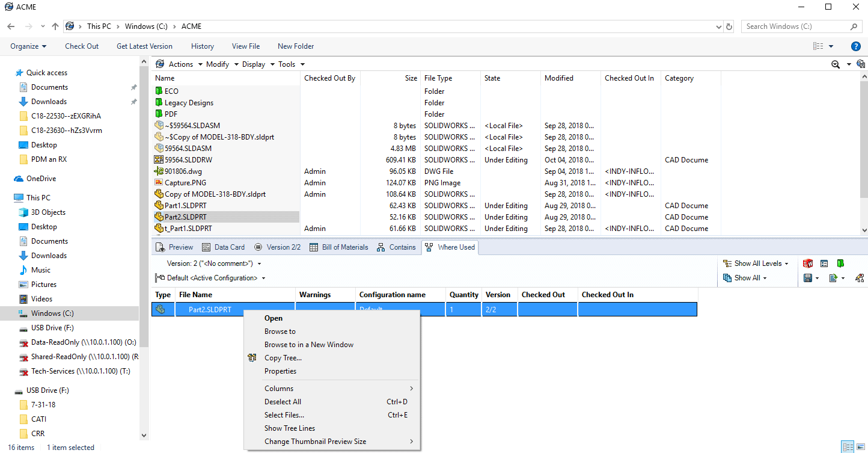Click the data card view icon beside SOLIDWORKS icon
Viewport: 868px width, 453px height.
(824, 263)
